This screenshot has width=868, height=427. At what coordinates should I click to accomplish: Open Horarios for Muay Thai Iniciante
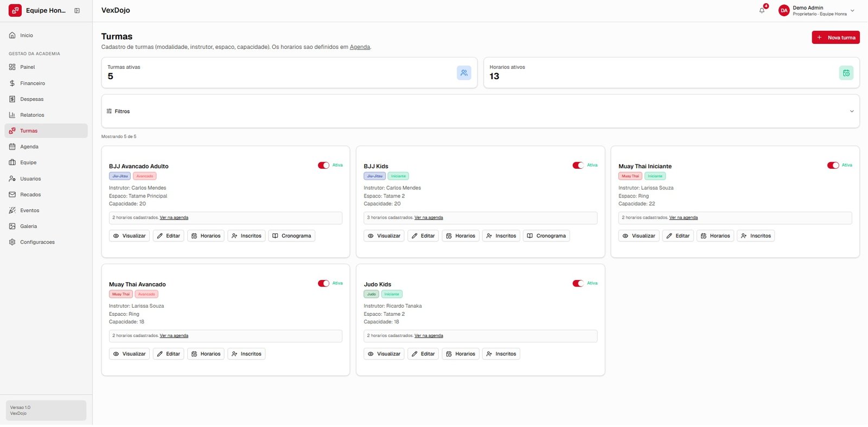(715, 236)
